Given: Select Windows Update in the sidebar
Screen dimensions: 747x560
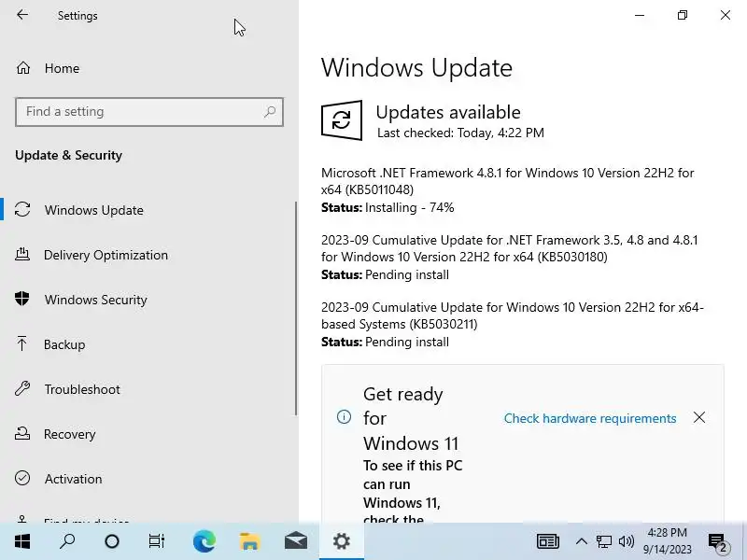Looking at the screenshot, I should click(148, 210).
